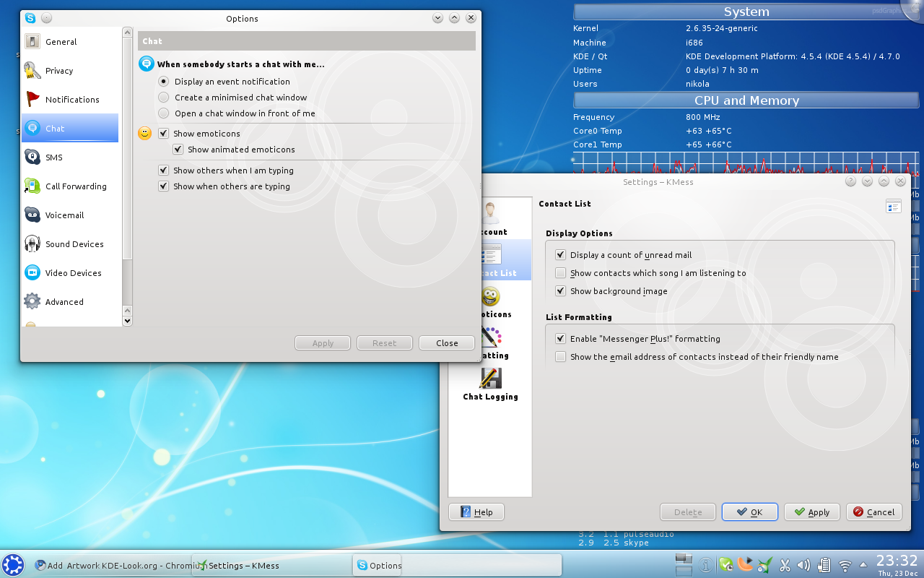Toggle Show background image checkbox in KMess
The width and height of the screenshot is (924, 578).
click(x=561, y=291)
